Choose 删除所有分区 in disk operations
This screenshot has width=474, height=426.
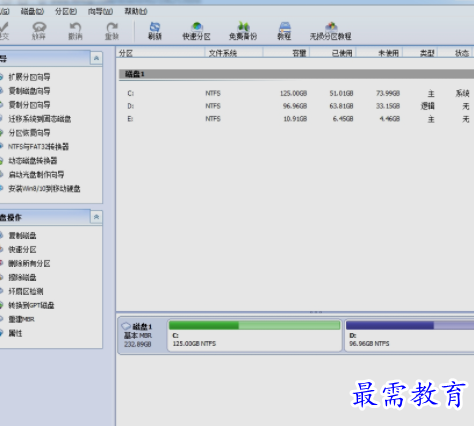coord(29,263)
